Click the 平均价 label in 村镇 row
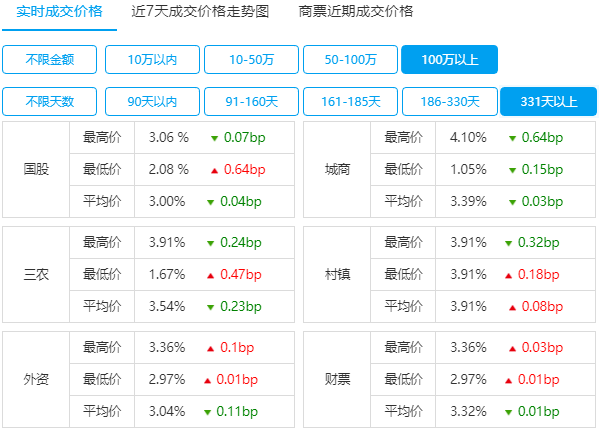This screenshot has width=600, height=432. tap(403, 306)
